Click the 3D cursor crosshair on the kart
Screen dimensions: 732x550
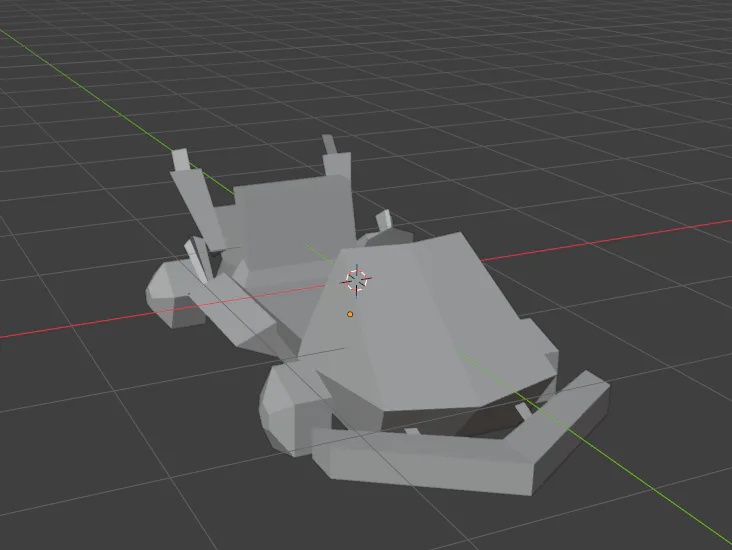point(357,280)
